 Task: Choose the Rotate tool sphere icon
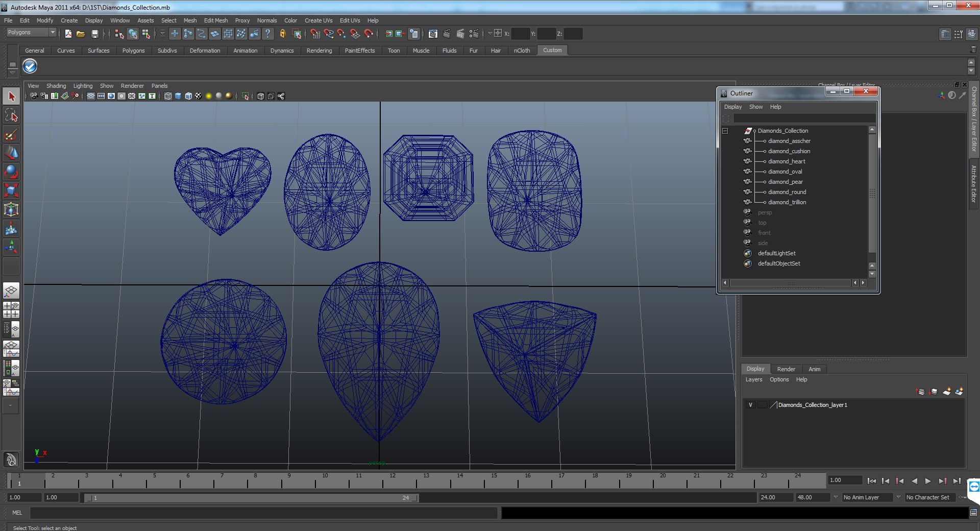[11, 172]
